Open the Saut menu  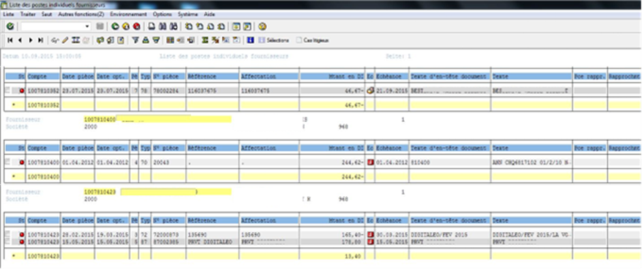47,14
